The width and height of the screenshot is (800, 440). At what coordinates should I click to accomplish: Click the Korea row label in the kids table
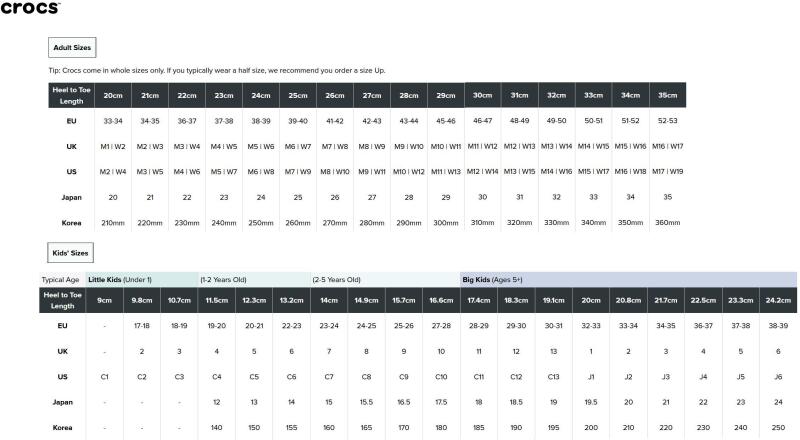tap(62, 428)
